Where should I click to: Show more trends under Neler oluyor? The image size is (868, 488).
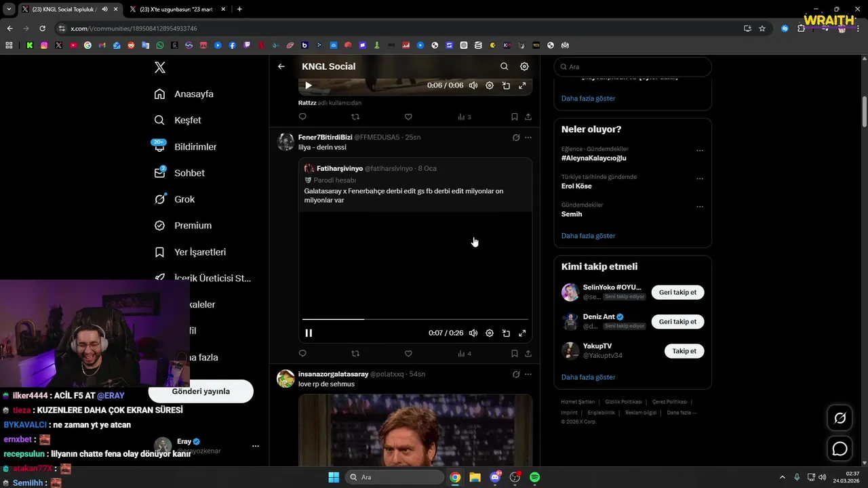coord(588,236)
